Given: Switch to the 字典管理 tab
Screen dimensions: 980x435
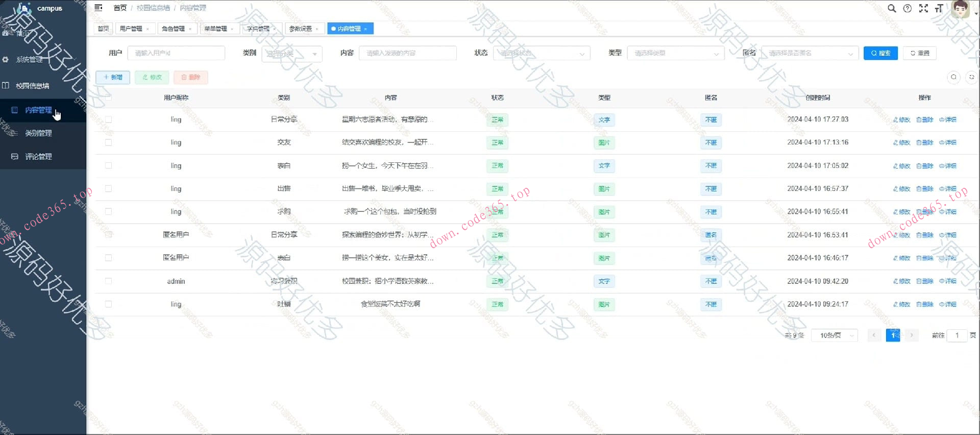Looking at the screenshot, I should [x=262, y=29].
